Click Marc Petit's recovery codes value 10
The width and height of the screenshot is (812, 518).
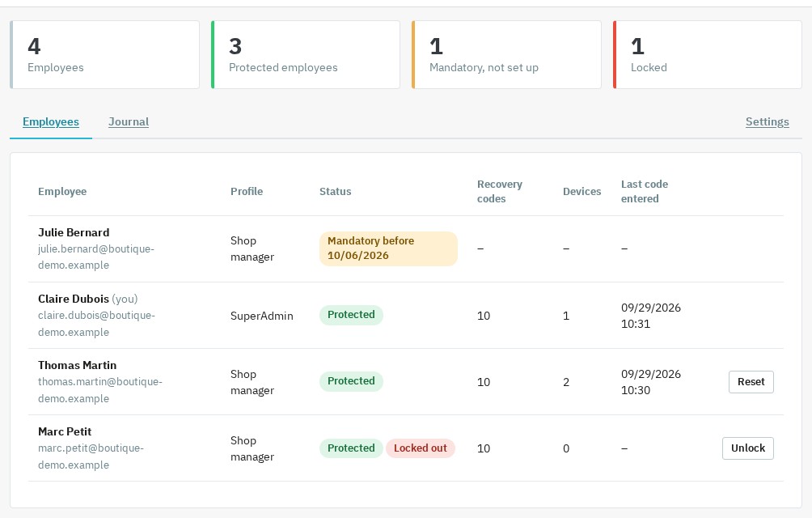coord(484,448)
